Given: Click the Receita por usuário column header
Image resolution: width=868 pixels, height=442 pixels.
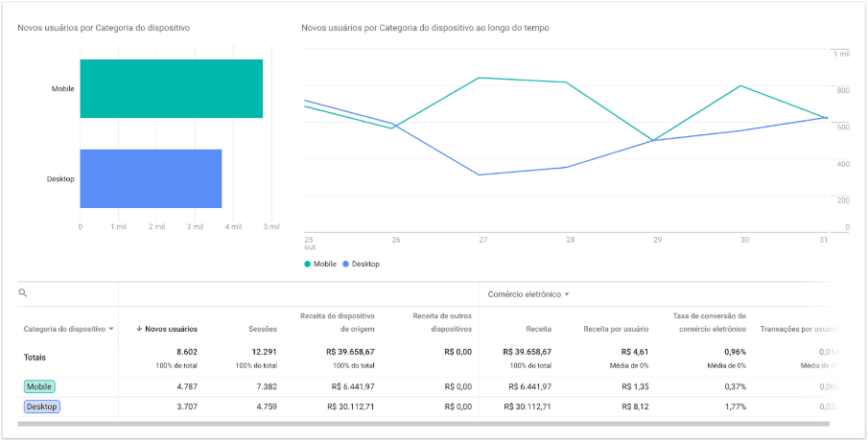Looking at the screenshot, I should 616,329.
